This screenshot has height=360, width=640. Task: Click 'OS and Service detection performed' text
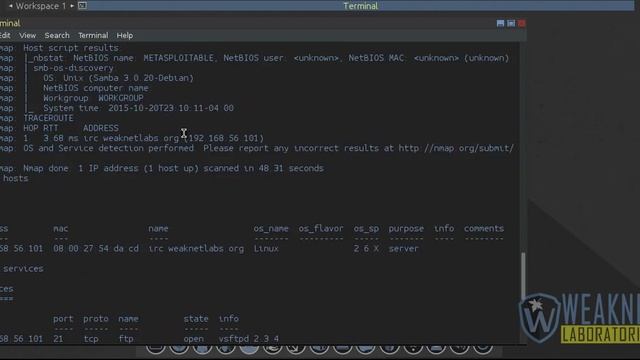[108, 148]
